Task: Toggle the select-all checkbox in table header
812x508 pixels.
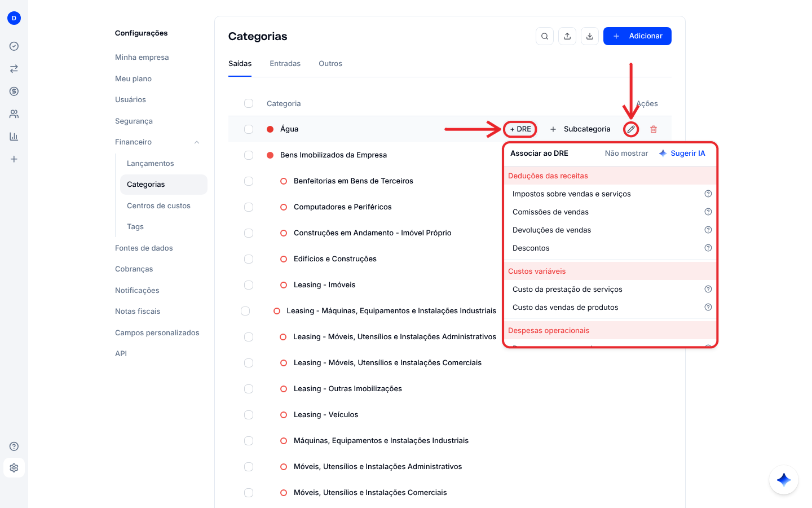Action: 249,103
